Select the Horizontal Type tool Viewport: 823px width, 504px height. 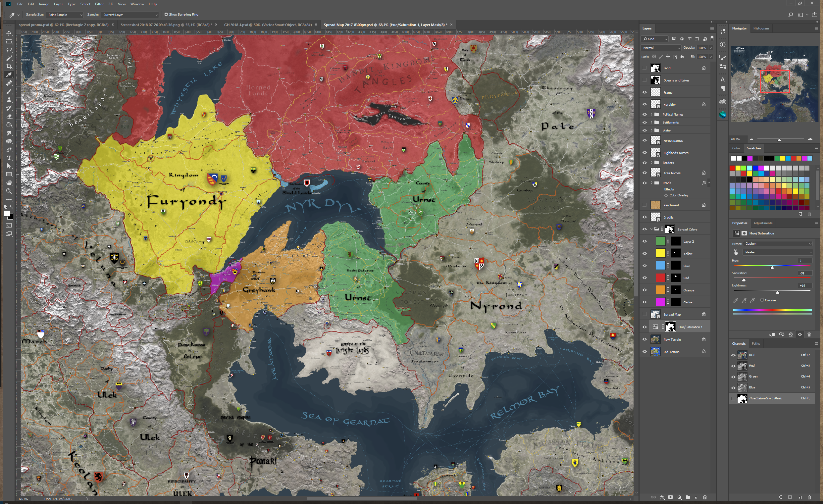coord(9,158)
